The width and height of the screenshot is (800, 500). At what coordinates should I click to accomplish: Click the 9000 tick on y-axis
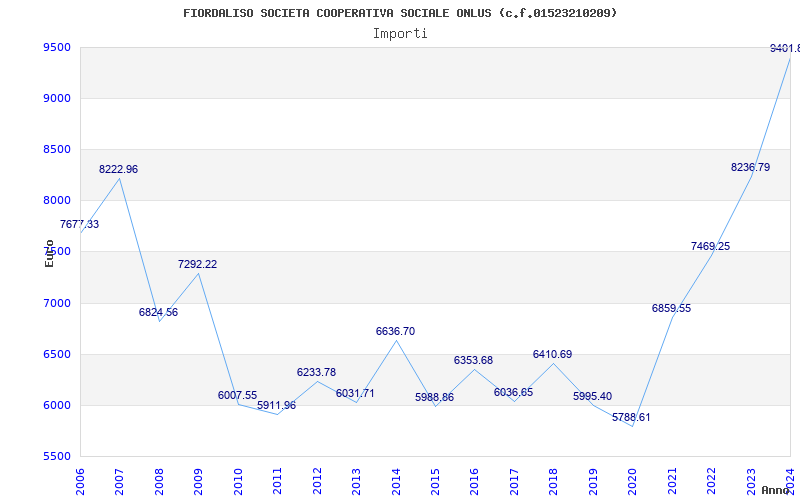point(56,98)
